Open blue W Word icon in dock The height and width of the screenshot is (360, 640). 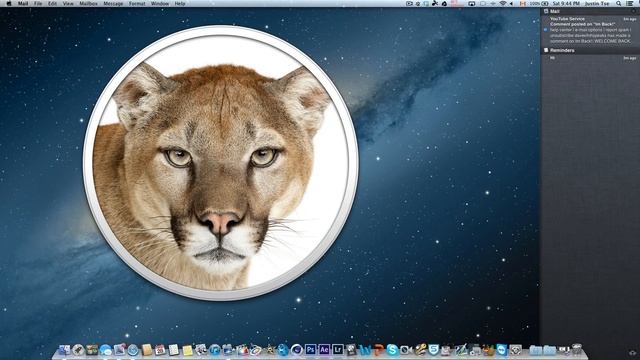tap(365, 350)
